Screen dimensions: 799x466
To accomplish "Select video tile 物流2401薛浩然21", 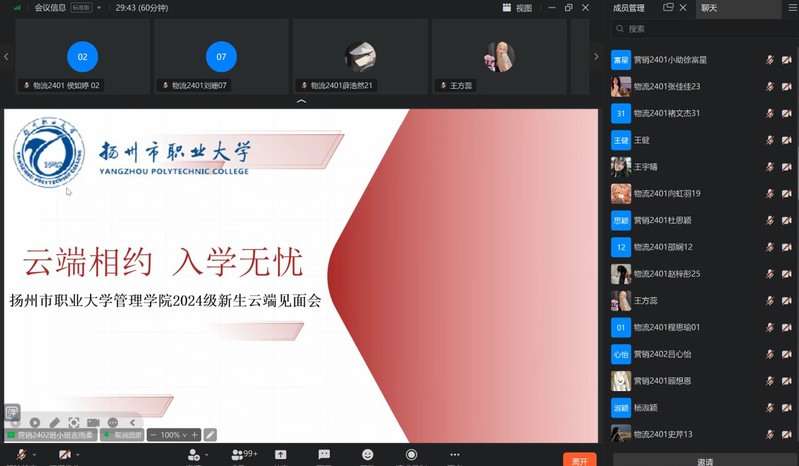I will coord(360,57).
